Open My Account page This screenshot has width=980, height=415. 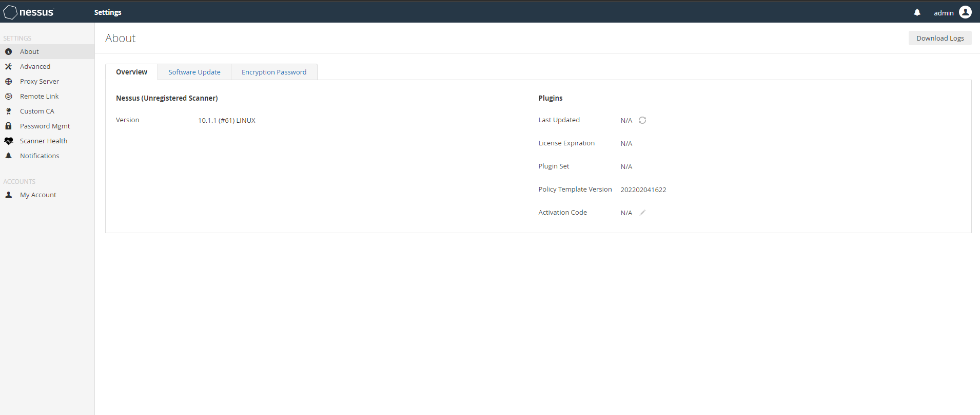pyautogui.click(x=47, y=195)
